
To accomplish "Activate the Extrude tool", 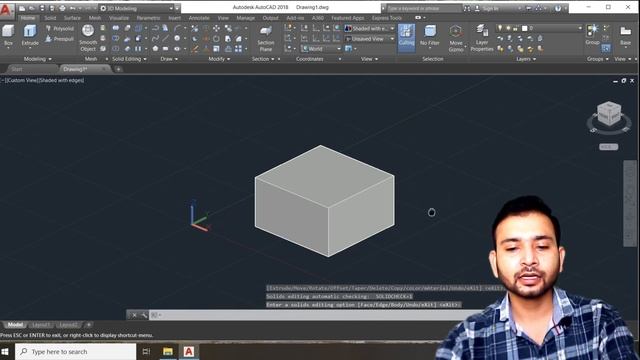I will pos(30,35).
